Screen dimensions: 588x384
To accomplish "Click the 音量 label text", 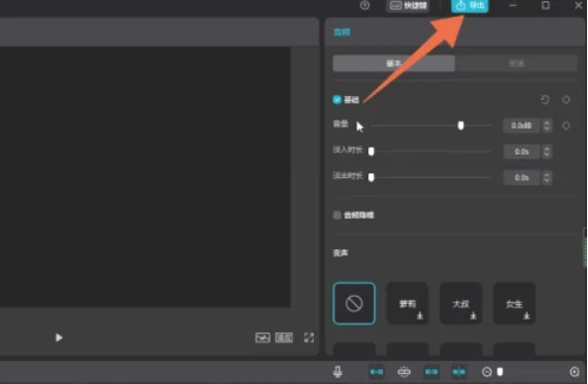I will (x=341, y=124).
